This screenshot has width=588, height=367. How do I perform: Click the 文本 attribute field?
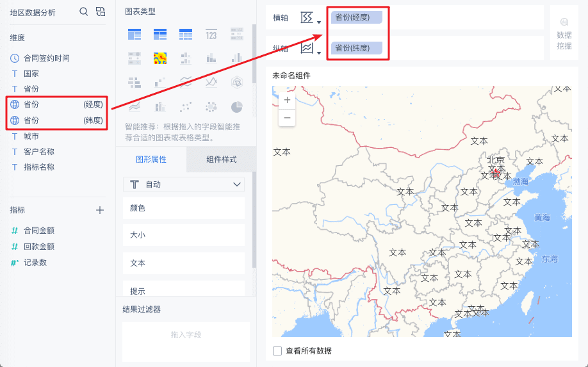pyautogui.click(x=184, y=263)
